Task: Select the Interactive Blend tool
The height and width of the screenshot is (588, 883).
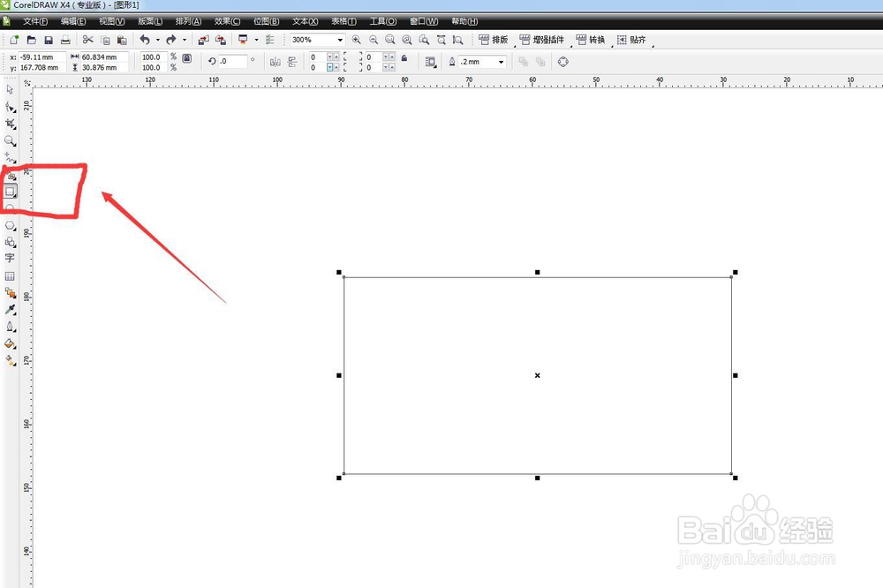Action: (10, 293)
